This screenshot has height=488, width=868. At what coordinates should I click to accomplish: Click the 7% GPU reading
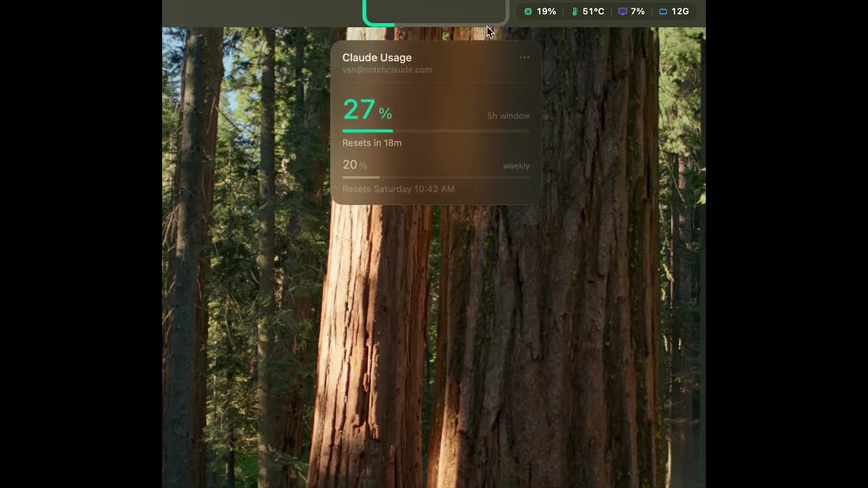click(x=637, y=12)
